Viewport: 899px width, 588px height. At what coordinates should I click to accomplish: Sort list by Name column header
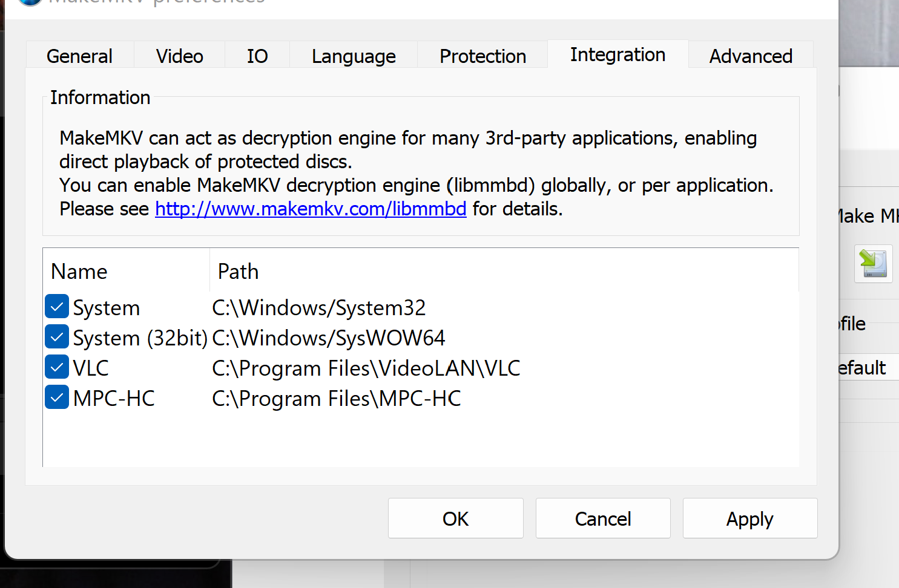pos(127,271)
